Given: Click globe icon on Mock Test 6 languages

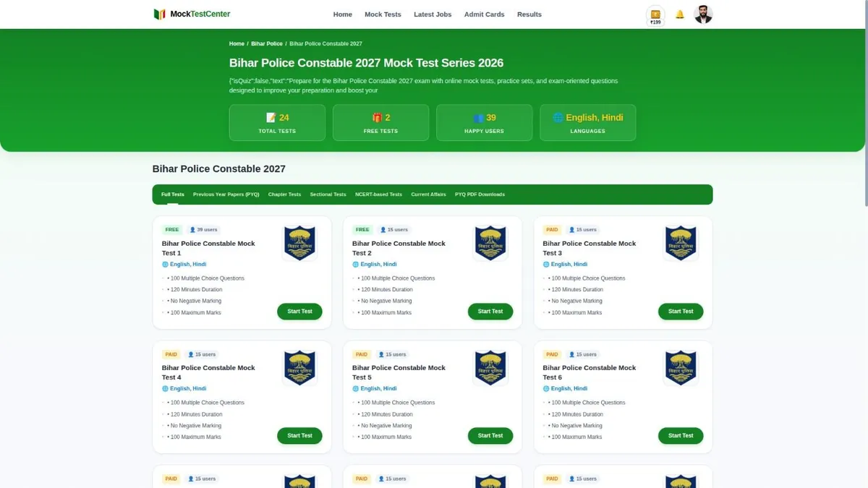Looking at the screenshot, I should 546,389.
